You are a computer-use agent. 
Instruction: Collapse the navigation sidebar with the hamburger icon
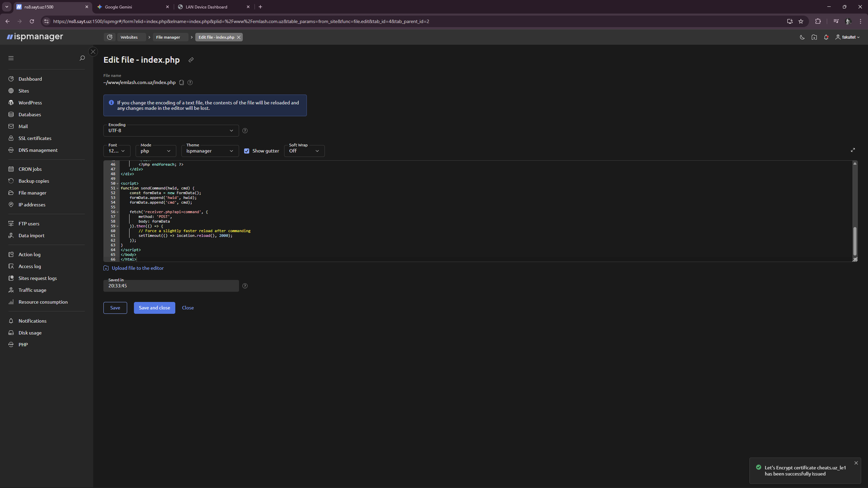pos(11,58)
